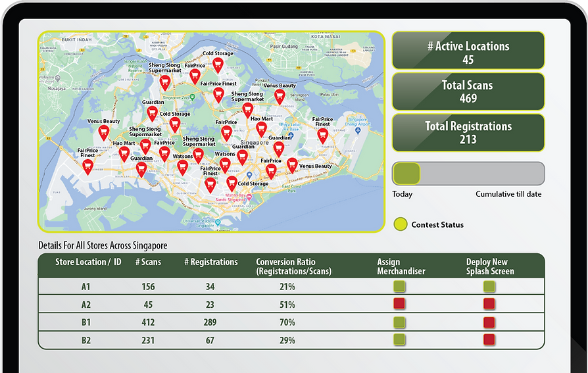Open the Sheng Siong pin above Singapore Zoo

165,83
